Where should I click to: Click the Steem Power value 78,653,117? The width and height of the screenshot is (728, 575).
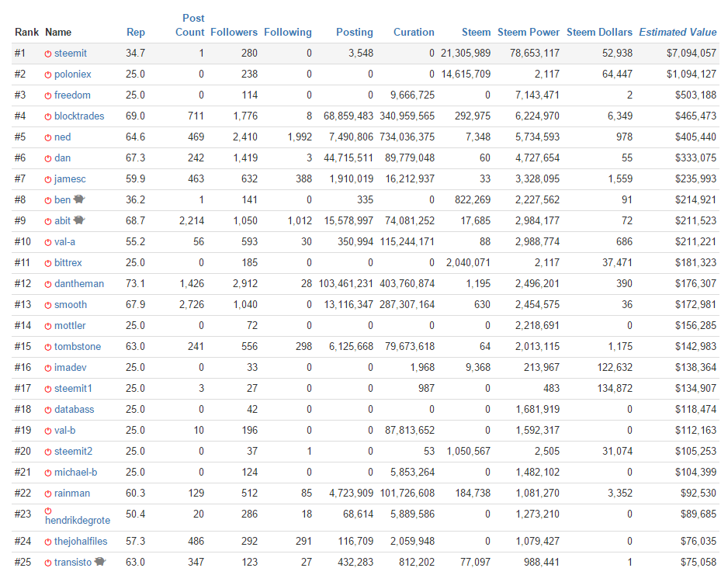pos(535,54)
